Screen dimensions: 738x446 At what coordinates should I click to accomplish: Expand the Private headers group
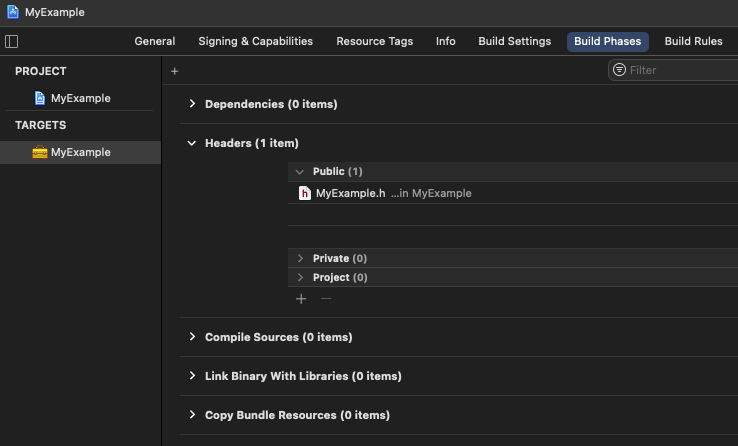300,258
